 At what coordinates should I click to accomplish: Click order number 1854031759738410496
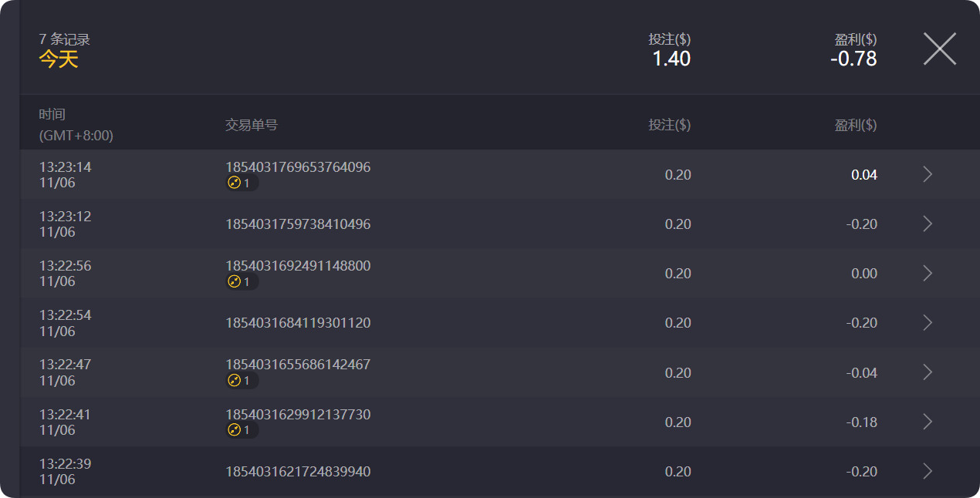click(298, 224)
